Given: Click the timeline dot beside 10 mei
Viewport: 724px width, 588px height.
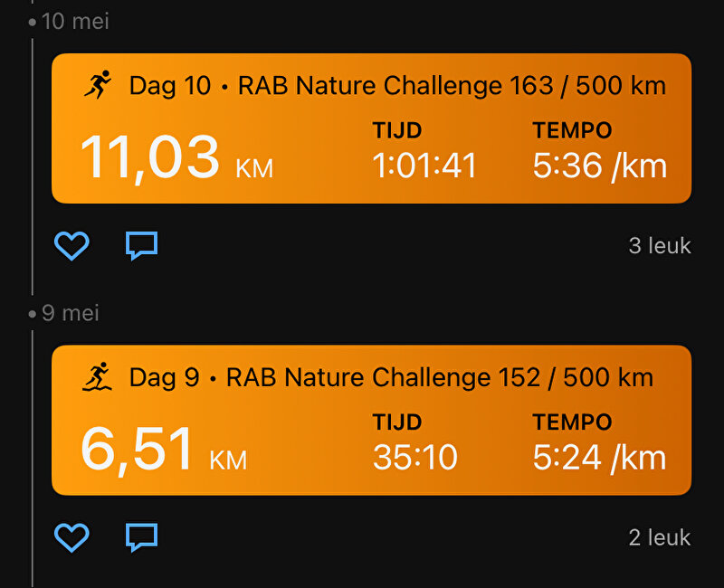Looking at the screenshot, I should click(32, 22).
